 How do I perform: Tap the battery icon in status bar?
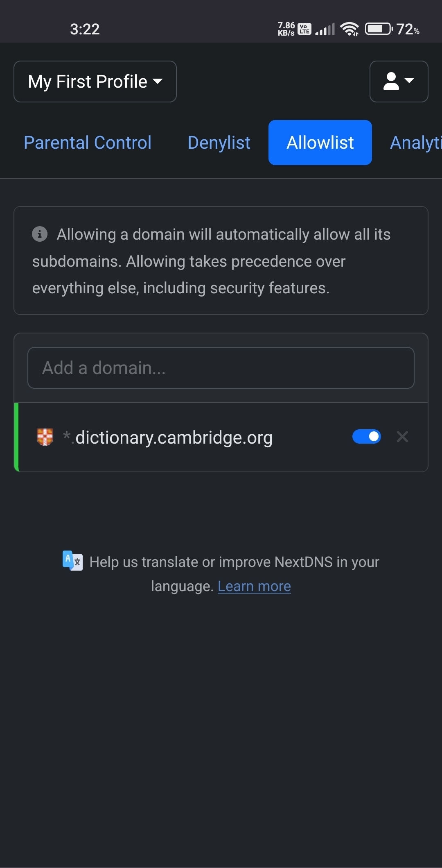coord(379,29)
